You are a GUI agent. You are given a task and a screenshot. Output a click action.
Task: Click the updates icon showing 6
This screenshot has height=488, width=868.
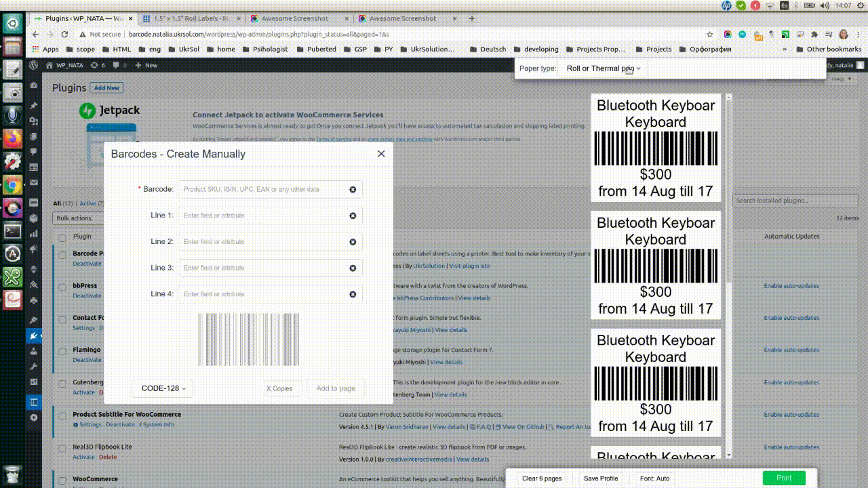pyautogui.click(x=99, y=65)
